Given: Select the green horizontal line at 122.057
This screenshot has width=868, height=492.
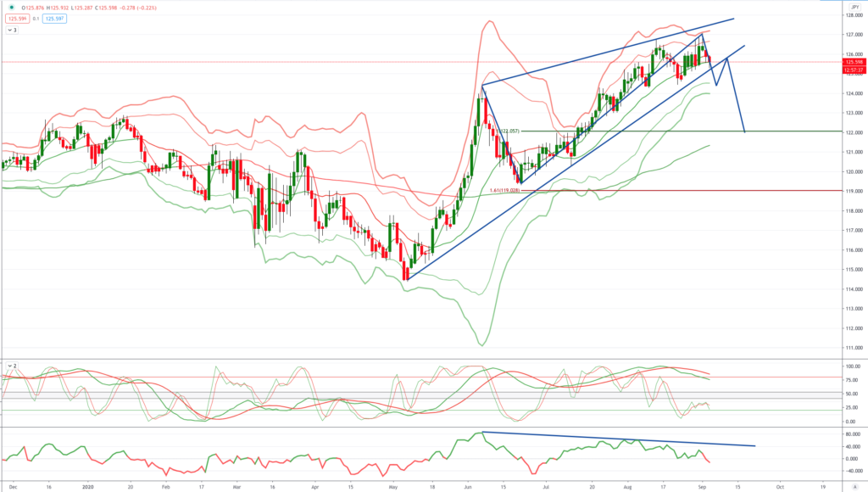Looking at the screenshot, I should tap(681, 131).
